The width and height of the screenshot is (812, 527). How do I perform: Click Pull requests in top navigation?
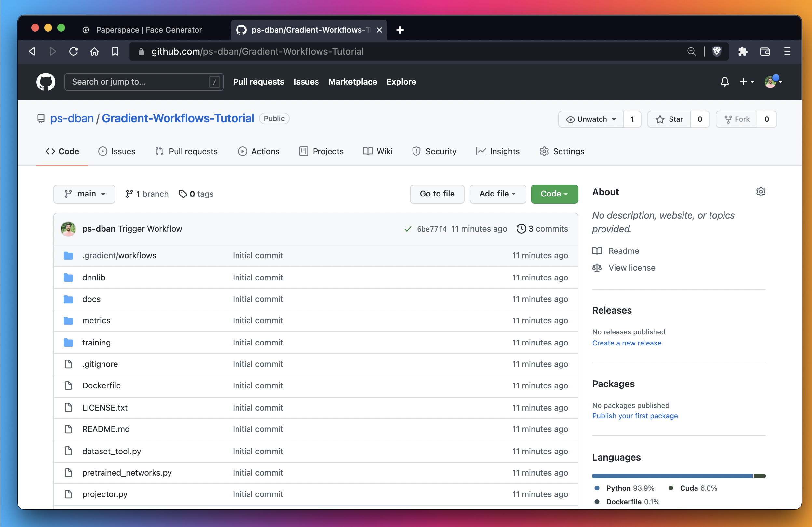point(258,82)
